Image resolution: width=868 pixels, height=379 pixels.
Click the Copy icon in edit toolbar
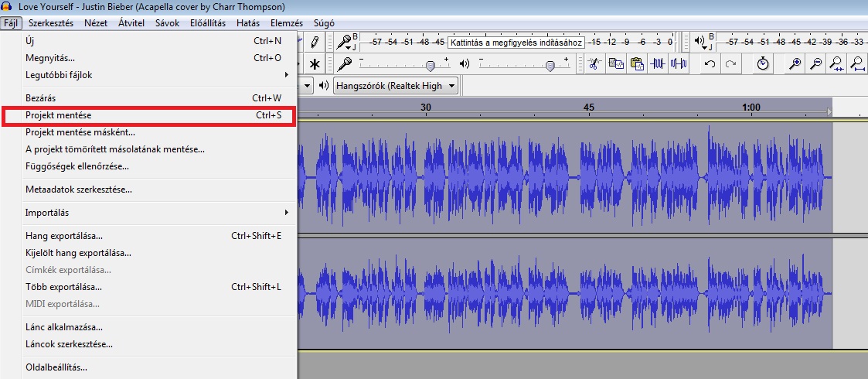[x=615, y=63]
